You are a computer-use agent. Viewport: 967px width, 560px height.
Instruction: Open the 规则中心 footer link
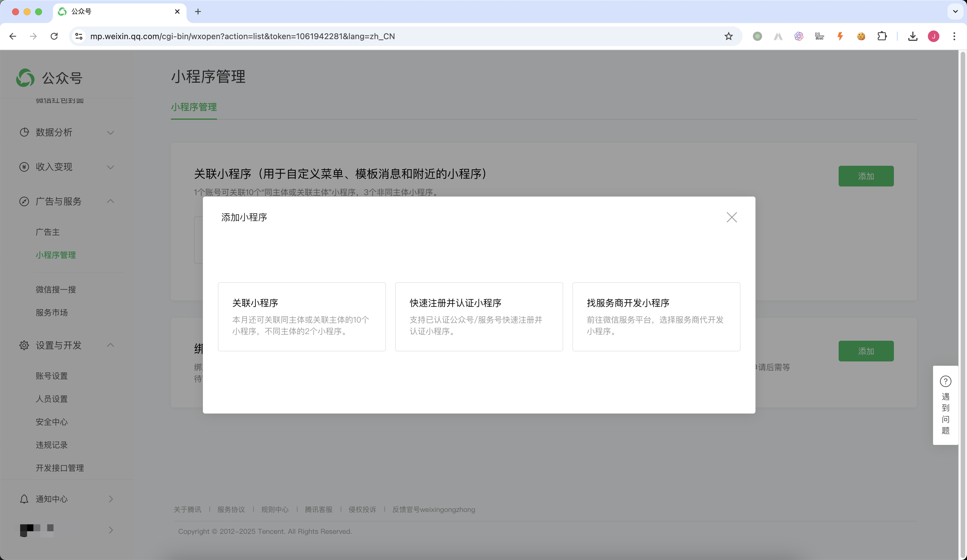tap(275, 509)
